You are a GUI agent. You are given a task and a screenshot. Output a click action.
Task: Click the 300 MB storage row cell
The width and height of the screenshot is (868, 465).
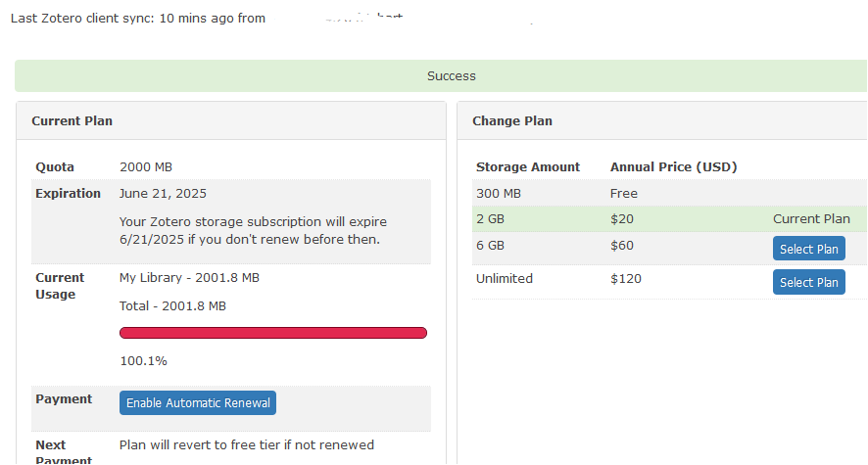point(499,194)
